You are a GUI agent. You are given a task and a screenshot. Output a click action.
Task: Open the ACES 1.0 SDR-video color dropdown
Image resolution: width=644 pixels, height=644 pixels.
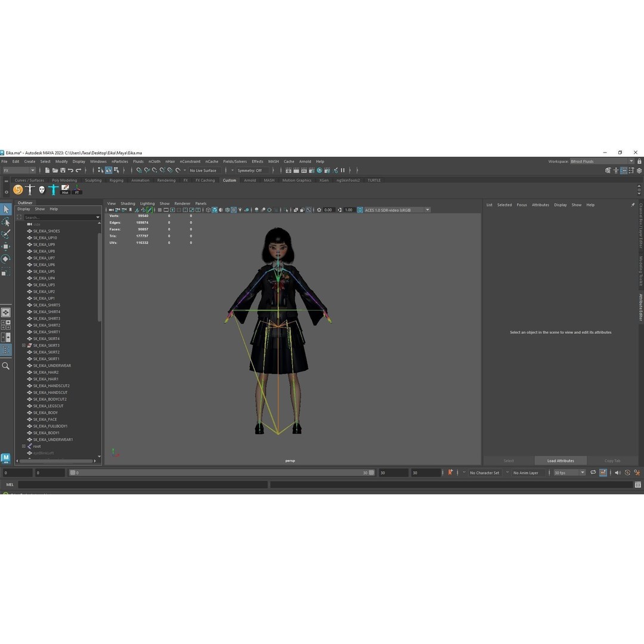click(x=397, y=210)
